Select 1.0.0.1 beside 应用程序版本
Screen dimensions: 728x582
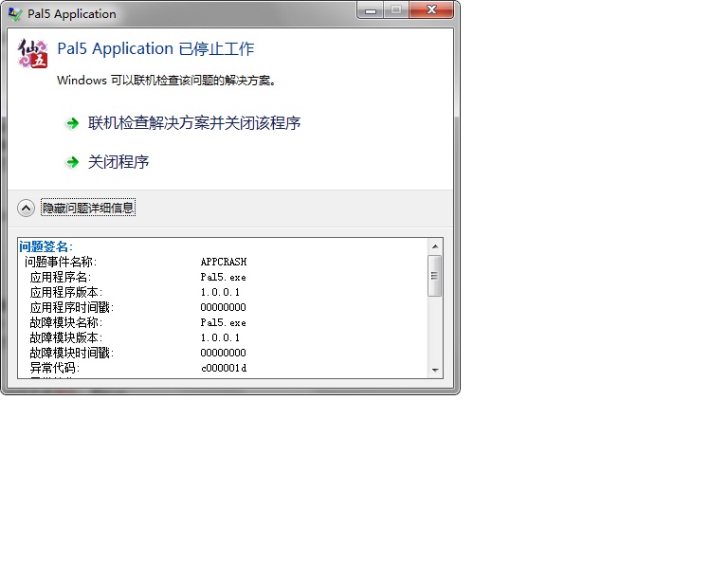click(x=220, y=292)
